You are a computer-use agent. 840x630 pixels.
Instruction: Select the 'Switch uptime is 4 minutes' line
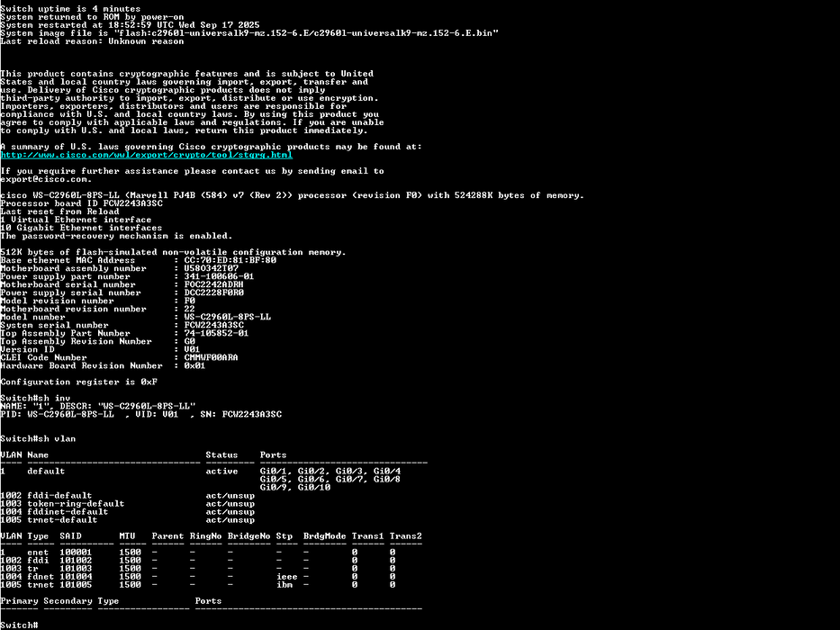click(x=70, y=9)
